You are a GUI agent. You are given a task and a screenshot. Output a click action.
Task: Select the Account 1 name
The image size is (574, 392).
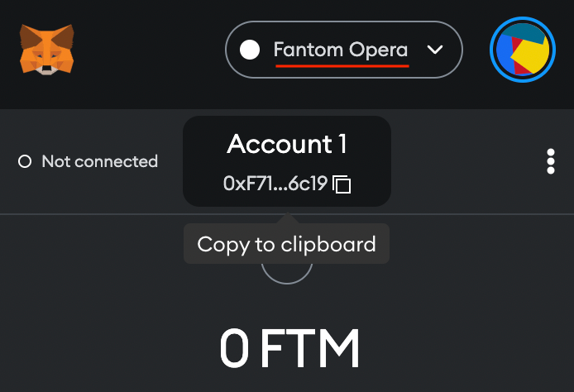click(287, 144)
